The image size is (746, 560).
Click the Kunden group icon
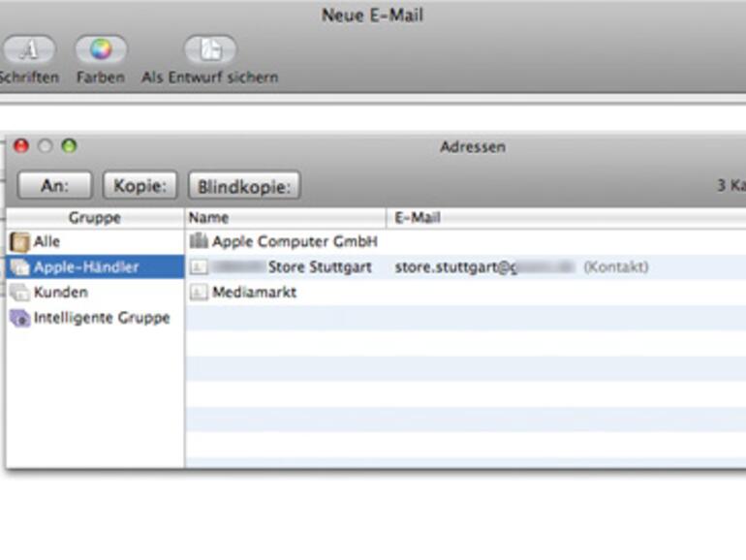click(x=20, y=293)
